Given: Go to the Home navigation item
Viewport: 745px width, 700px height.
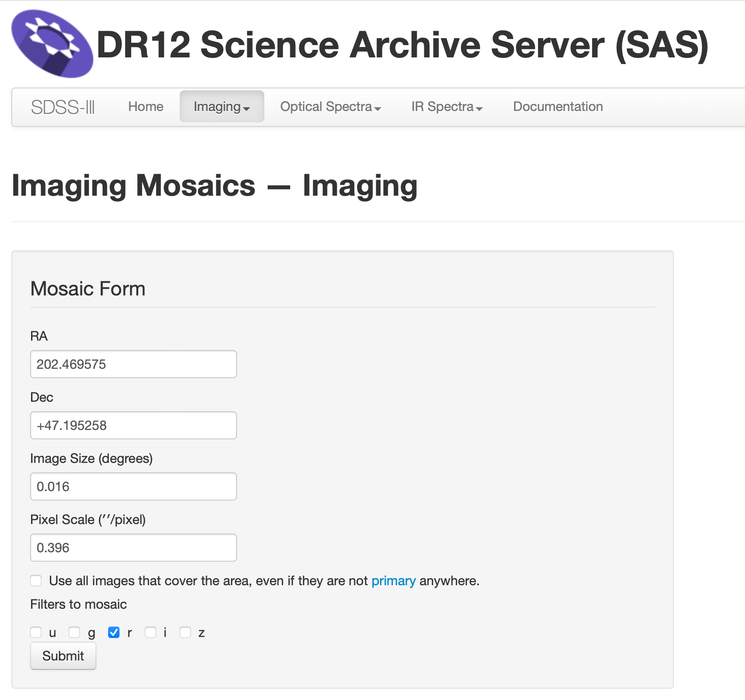Looking at the screenshot, I should (146, 107).
